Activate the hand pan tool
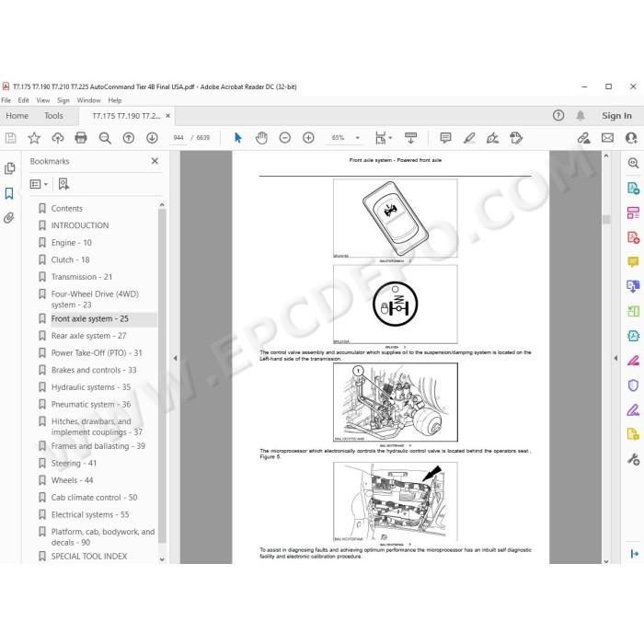The height and width of the screenshot is (644, 644). [x=261, y=138]
